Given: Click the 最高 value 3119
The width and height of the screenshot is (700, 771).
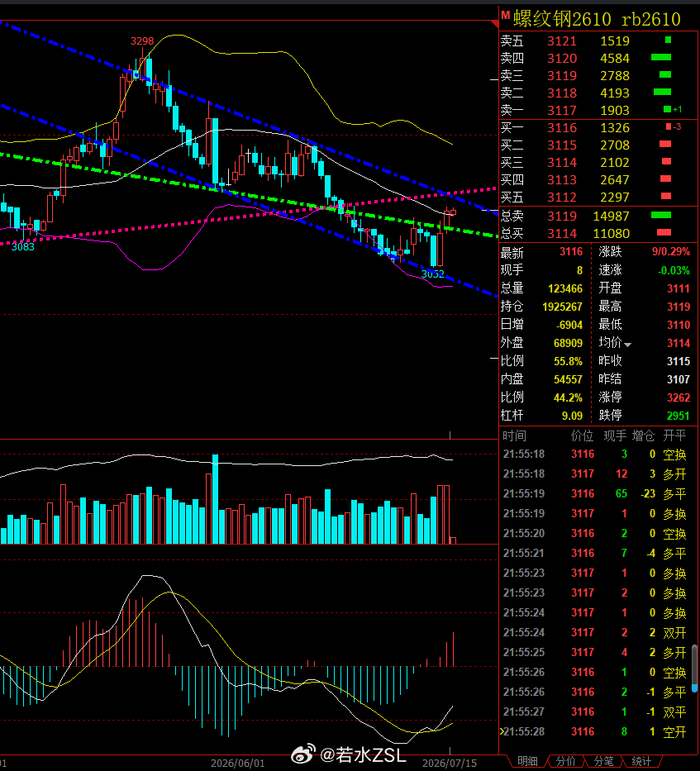Looking at the screenshot, I should [x=679, y=307].
